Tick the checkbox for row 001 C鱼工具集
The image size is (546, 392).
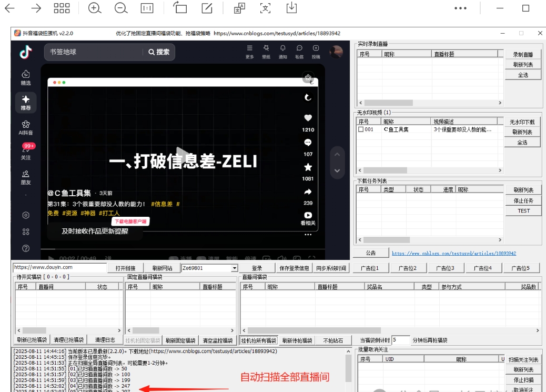pos(361,129)
